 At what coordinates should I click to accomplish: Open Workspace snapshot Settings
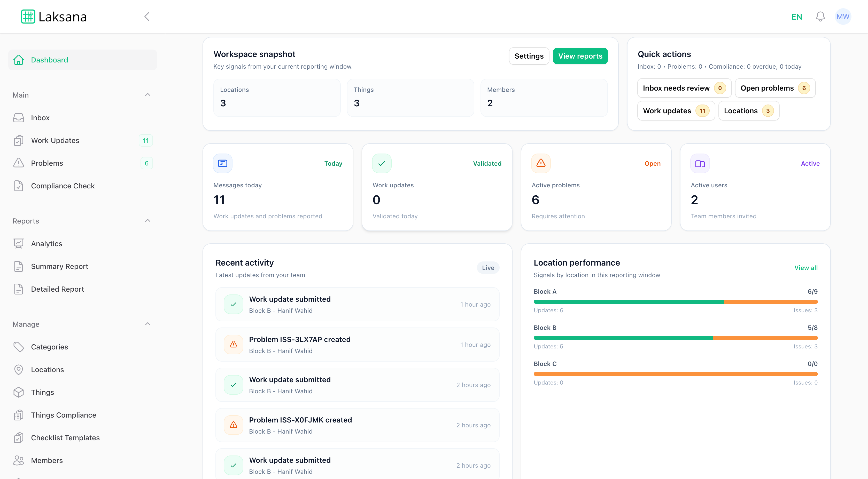[x=529, y=56]
